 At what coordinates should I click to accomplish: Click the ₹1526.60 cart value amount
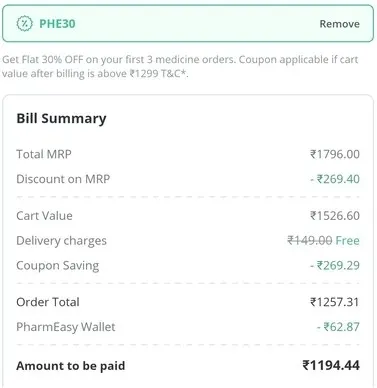pos(335,216)
